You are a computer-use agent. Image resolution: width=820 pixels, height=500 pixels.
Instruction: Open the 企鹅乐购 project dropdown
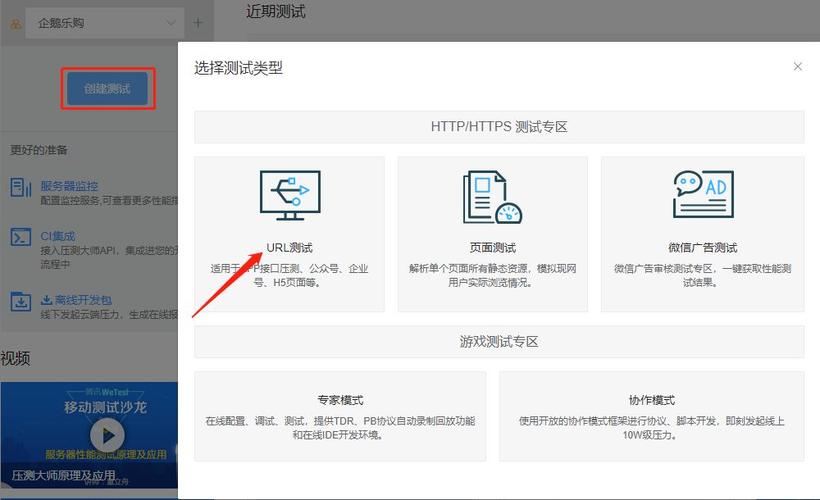106,23
